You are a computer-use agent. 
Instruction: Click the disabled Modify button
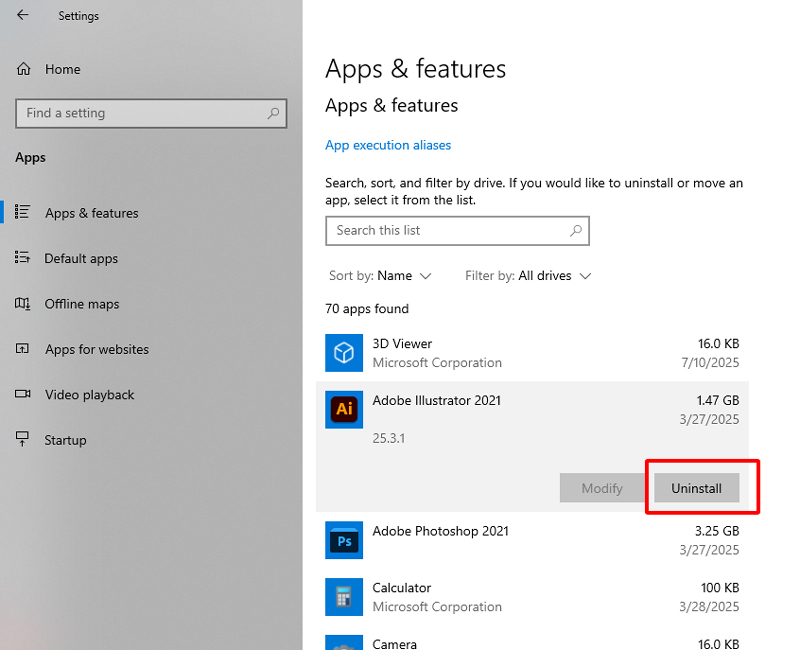click(602, 488)
